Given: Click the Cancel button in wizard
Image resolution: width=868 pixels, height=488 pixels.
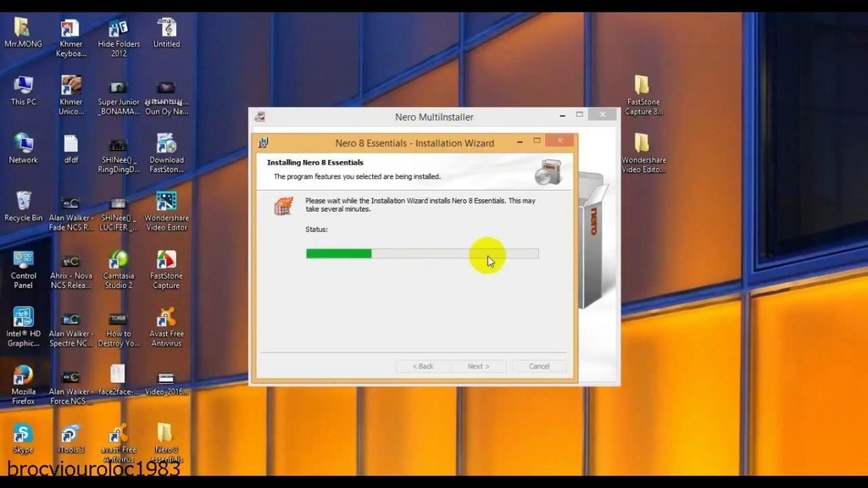Looking at the screenshot, I should click(x=538, y=366).
